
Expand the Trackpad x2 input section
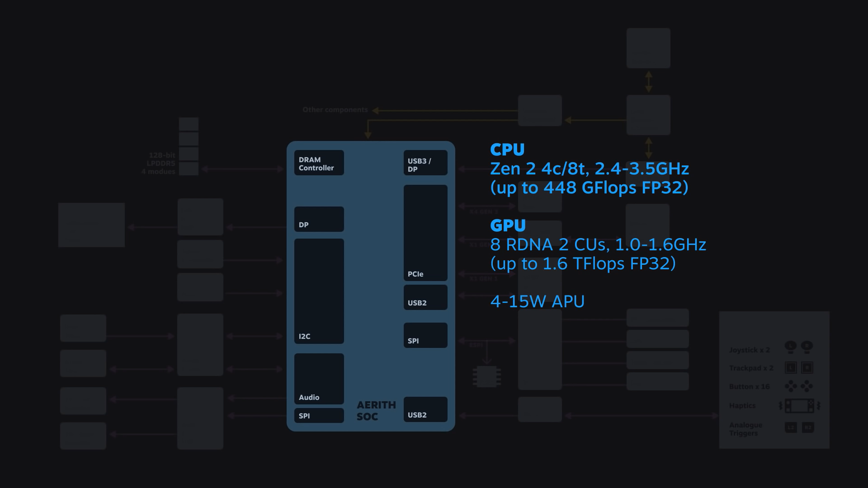click(x=751, y=368)
